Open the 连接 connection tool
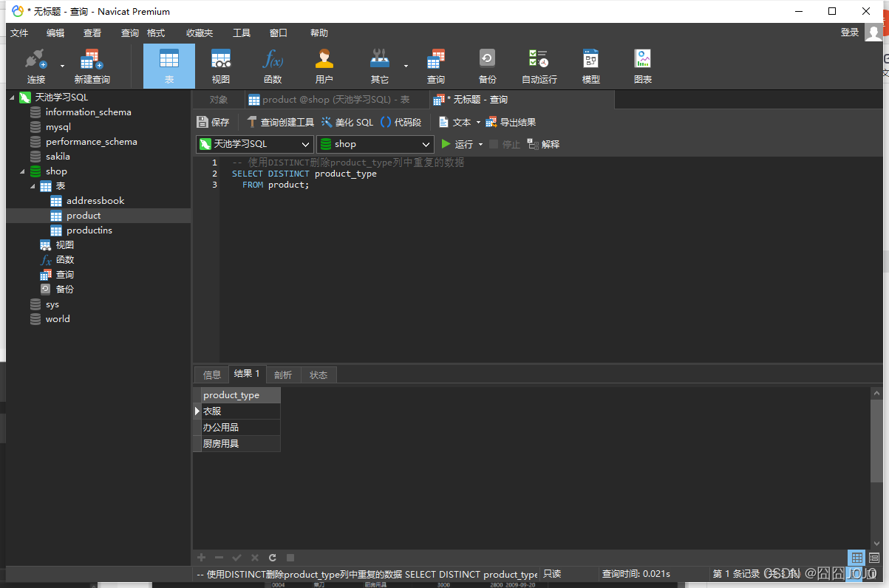 [x=35, y=66]
